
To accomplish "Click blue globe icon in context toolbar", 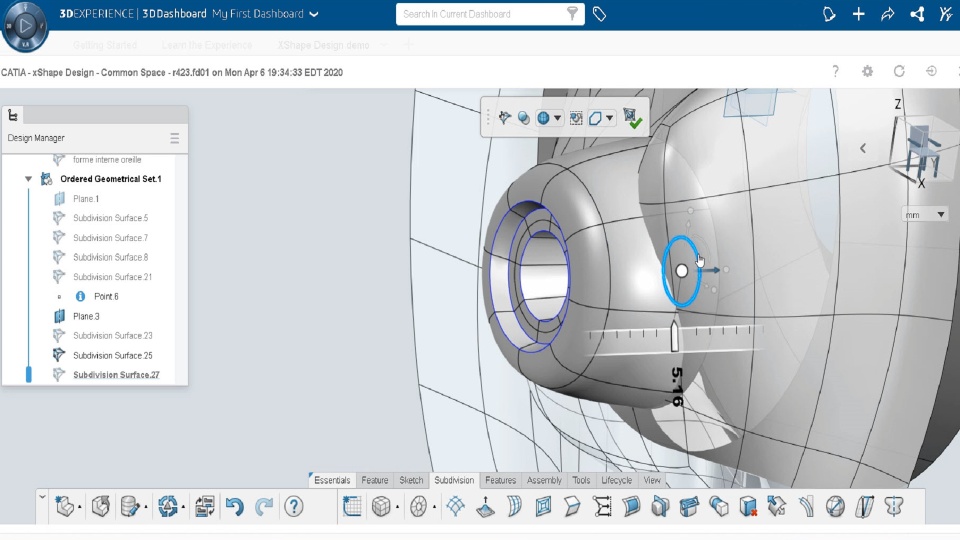I will tap(543, 118).
